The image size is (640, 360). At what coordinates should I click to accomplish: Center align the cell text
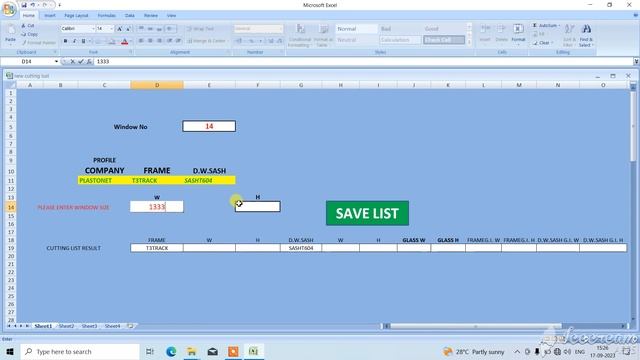[150, 41]
